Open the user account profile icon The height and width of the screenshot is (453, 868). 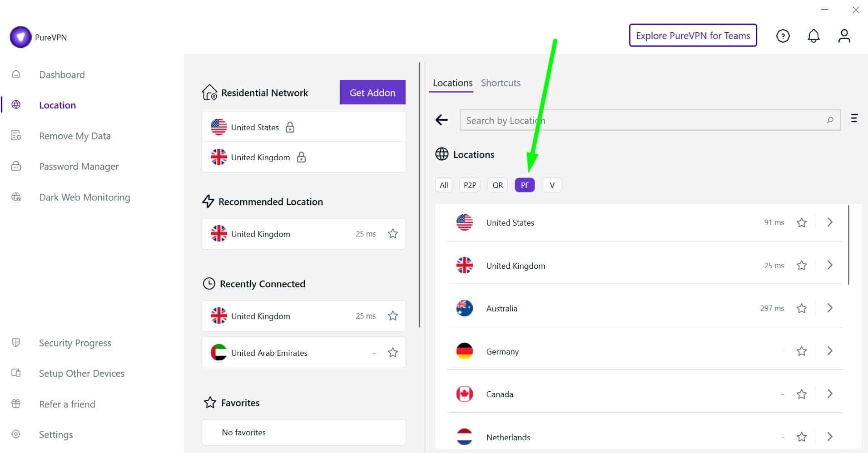click(x=844, y=36)
